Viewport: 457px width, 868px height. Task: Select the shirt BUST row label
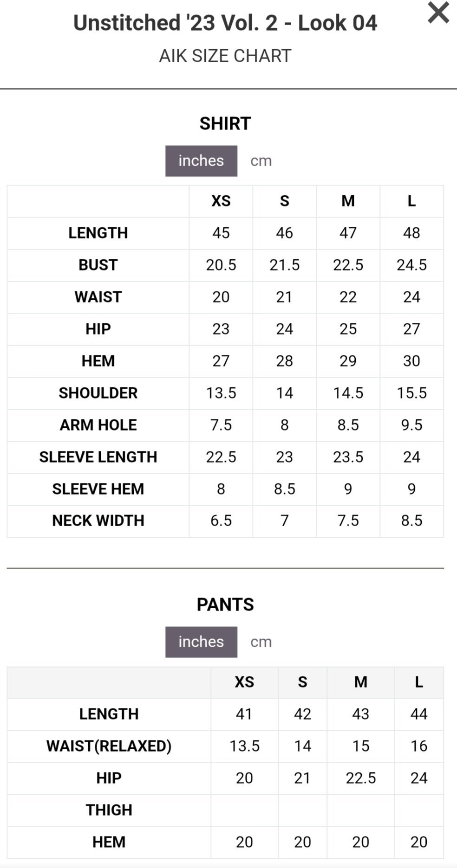[x=98, y=265]
